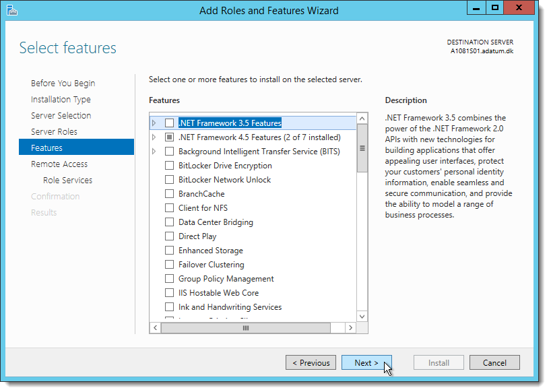This screenshot has width=549, height=392.
Task: Check Client for NFS box
Action: tap(170, 208)
